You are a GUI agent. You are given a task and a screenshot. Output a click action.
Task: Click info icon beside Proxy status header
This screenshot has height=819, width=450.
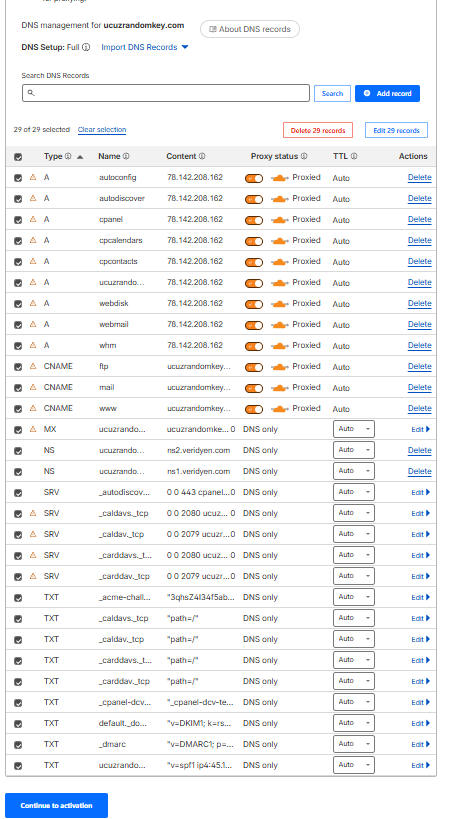click(304, 156)
